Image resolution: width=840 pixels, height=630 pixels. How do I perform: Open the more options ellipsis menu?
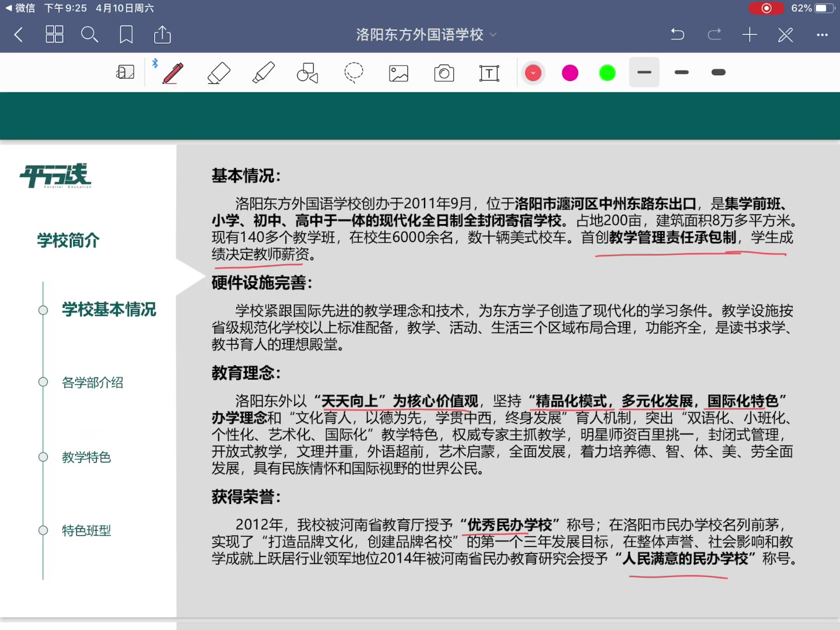click(x=822, y=35)
